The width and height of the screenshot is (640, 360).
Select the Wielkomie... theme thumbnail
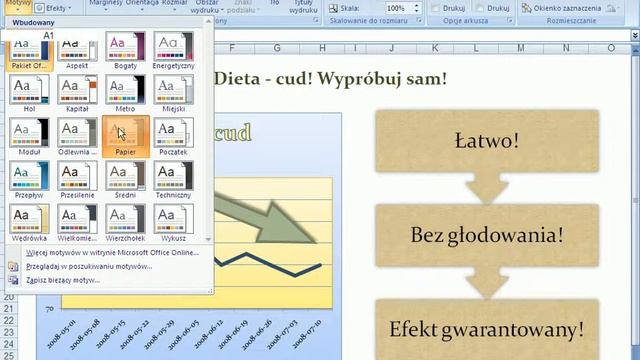pyautogui.click(x=77, y=223)
